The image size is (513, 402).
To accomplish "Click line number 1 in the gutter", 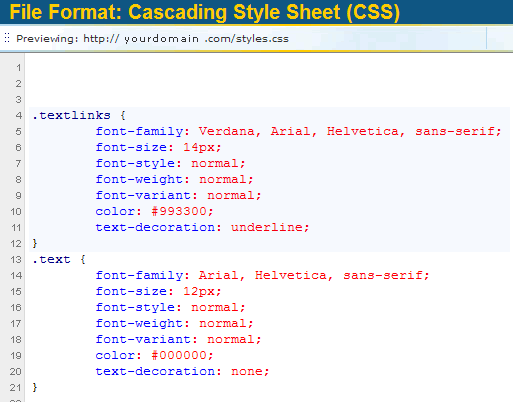I will [x=19, y=68].
